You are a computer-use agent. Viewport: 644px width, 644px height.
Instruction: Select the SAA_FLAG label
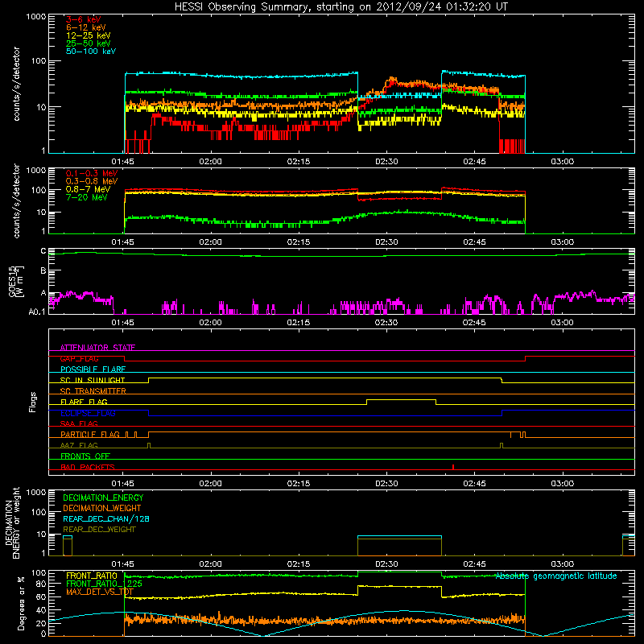(79, 423)
